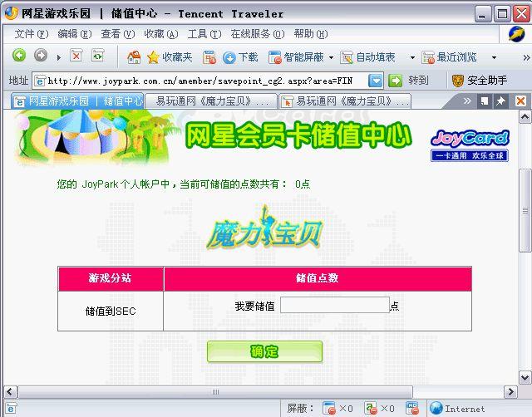
Task: Click the Internet zone globe icon
Action: point(436,408)
